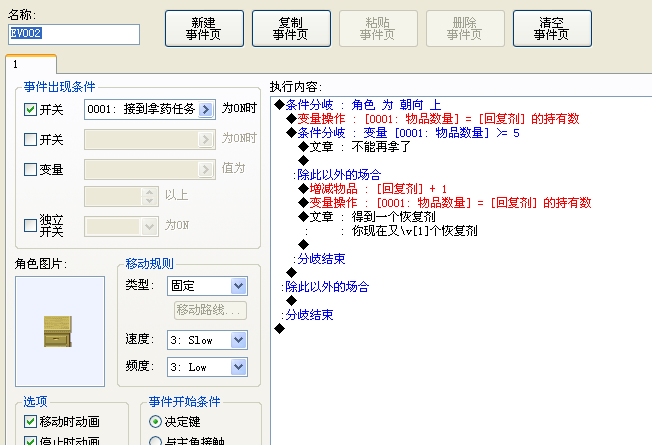Select the inner 除此以外的场合 line
Screen dimensions: 652x445
[x=337, y=175]
